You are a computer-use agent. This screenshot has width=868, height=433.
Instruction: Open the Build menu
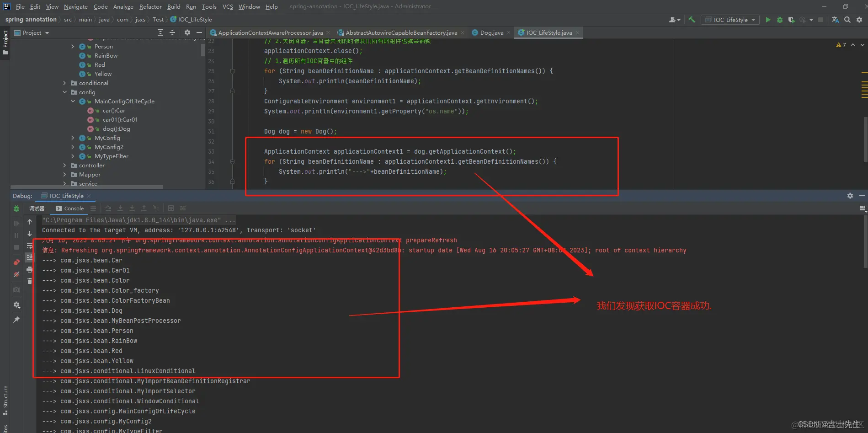coord(174,6)
